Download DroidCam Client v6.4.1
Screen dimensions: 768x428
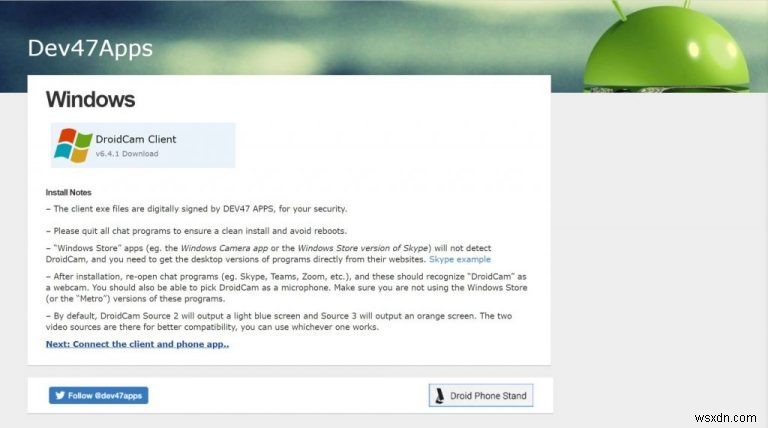pyautogui.click(x=127, y=154)
